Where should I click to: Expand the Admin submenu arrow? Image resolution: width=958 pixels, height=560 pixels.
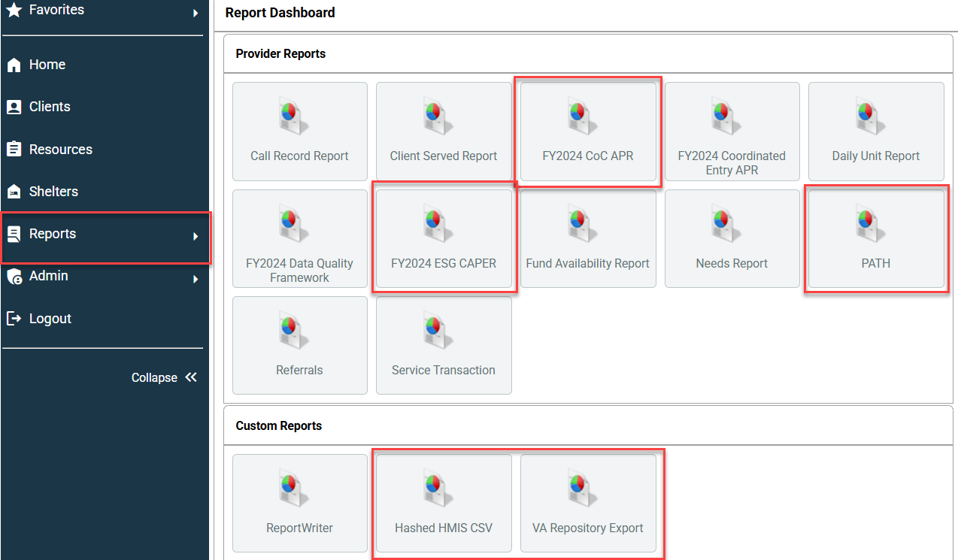pyautogui.click(x=195, y=279)
